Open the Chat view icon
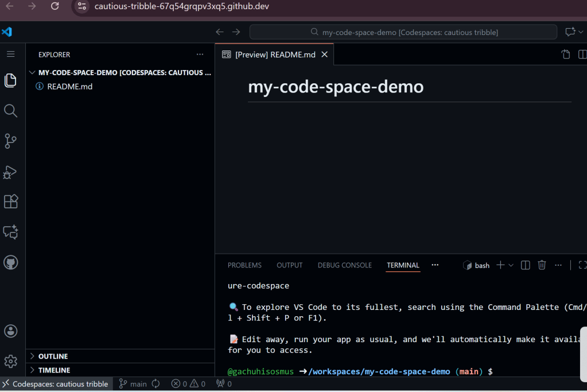 [x=10, y=232]
